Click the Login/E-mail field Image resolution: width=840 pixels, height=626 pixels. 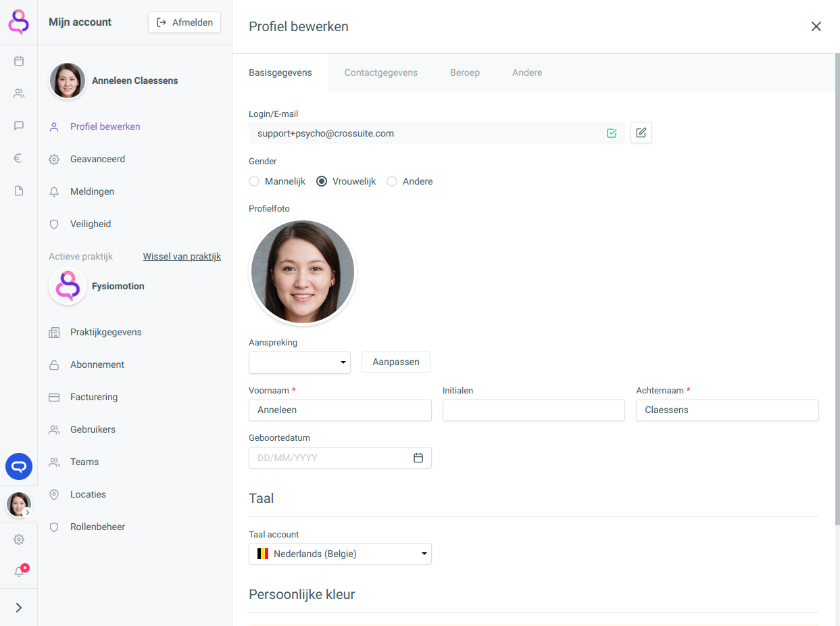point(437,133)
